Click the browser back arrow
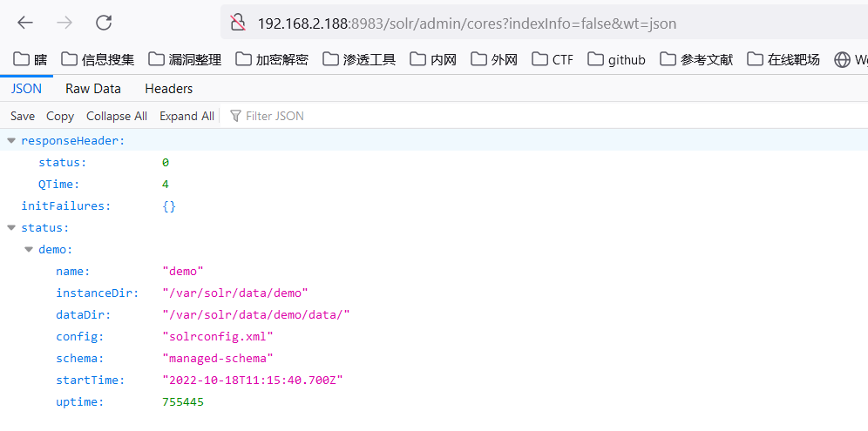 (25, 24)
